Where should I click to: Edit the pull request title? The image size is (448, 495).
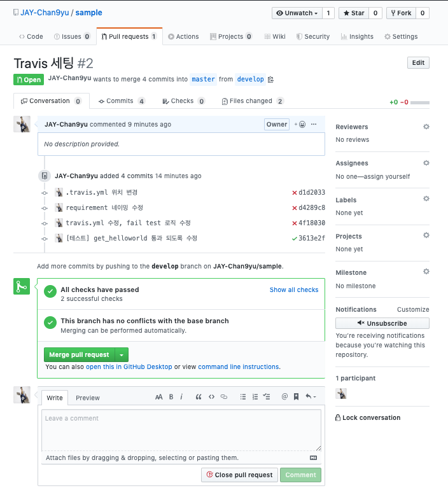(418, 62)
